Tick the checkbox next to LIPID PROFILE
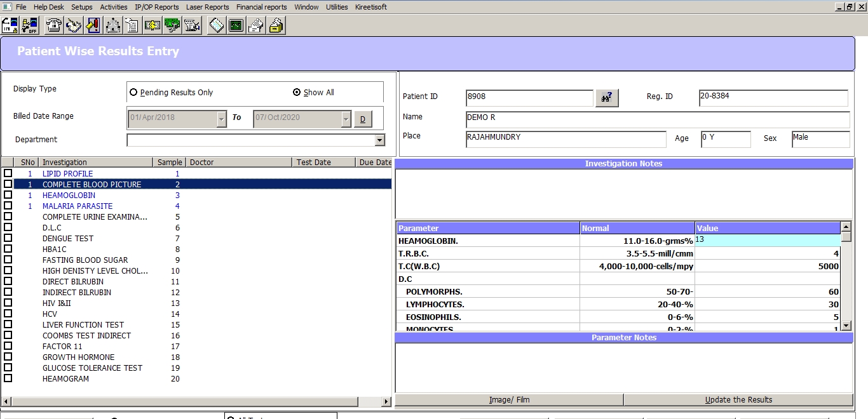This screenshot has height=419, width=868. coord(8,173)
